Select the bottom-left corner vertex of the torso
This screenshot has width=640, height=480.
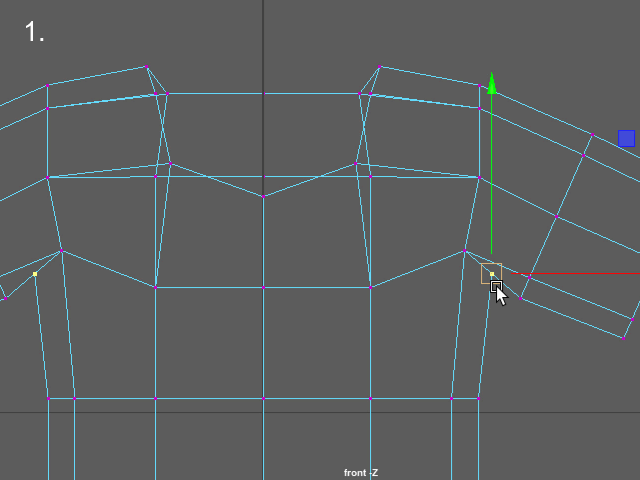[x=48, y=398]
